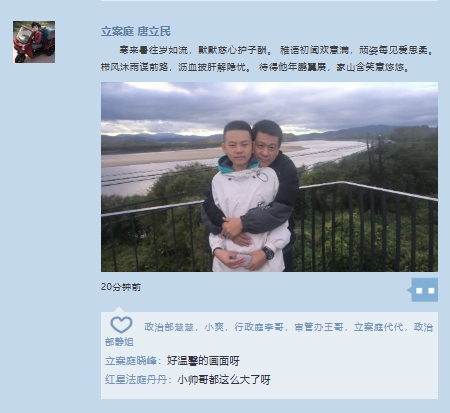Open the two-dot comment menu button

[x=425, y=290]
